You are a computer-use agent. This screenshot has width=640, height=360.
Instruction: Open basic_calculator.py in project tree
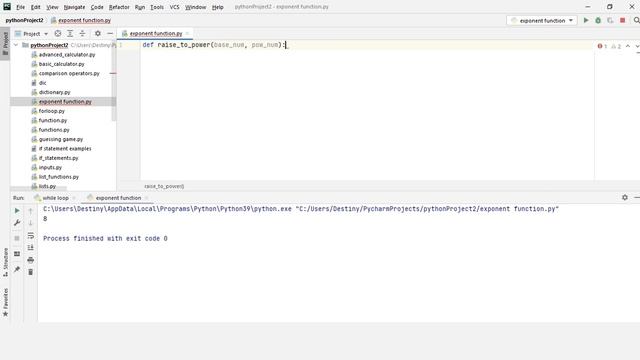(61, 64)
